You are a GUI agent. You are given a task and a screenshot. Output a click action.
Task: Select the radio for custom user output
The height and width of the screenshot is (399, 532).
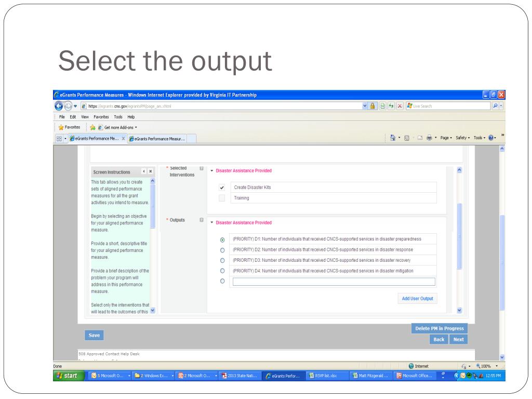[222, 281]
